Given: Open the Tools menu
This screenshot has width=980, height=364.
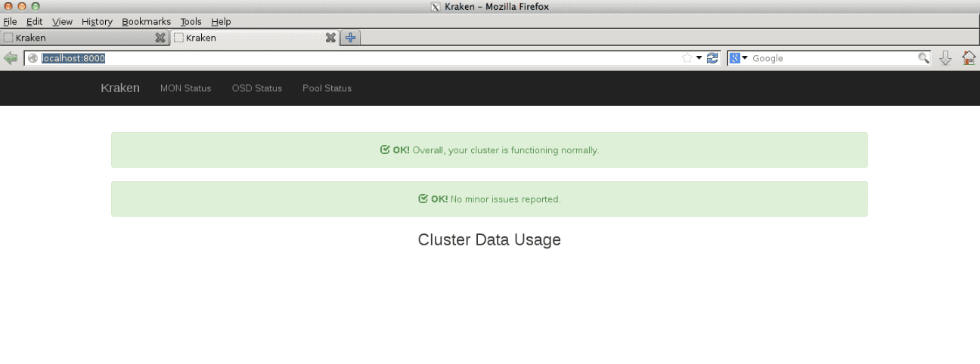Looking at the screenshot, I should coord(191,22).
